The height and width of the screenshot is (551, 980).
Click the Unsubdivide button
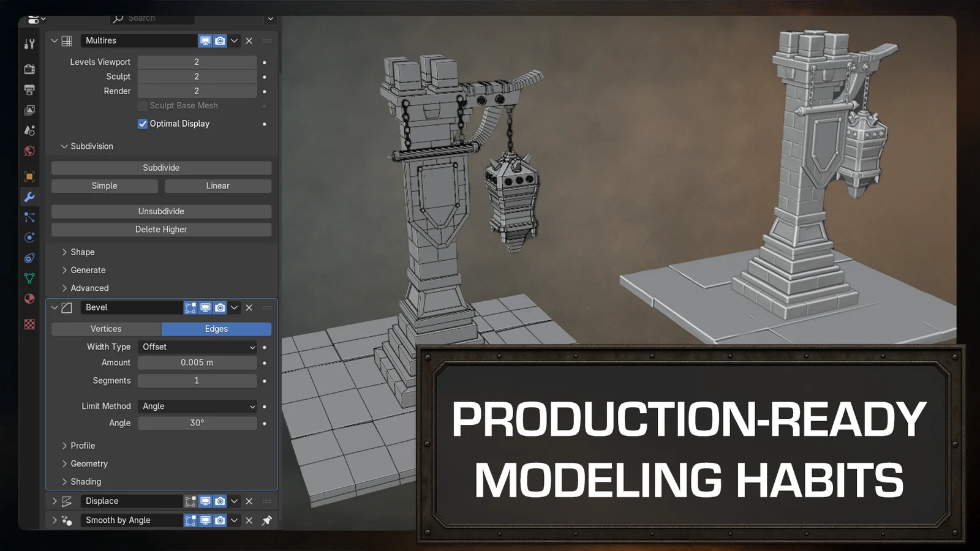[x=160, y=211]
